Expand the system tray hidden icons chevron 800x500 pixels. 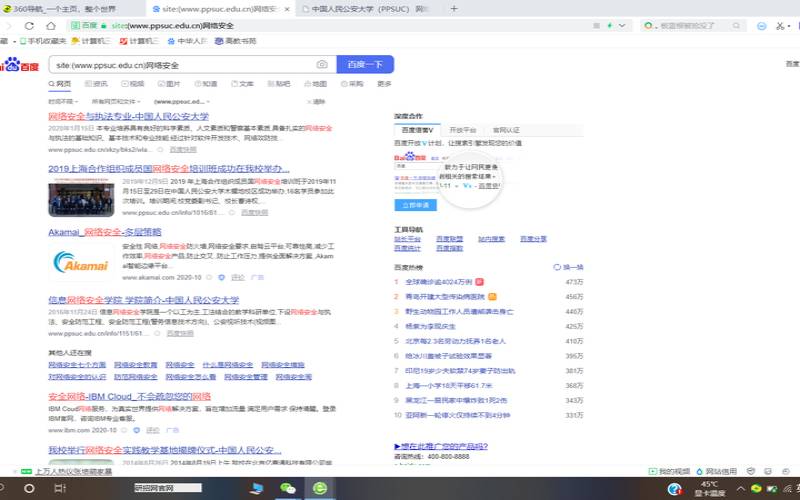coord(741,489)
